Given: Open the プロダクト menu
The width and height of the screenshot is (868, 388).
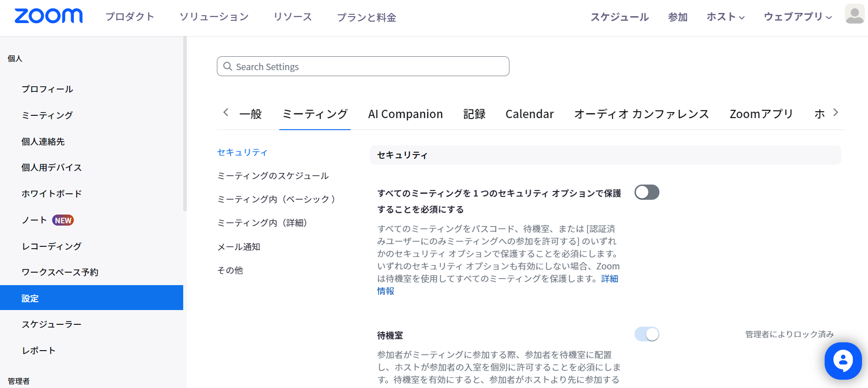Looking at the screenshot, I should [130, 17].
